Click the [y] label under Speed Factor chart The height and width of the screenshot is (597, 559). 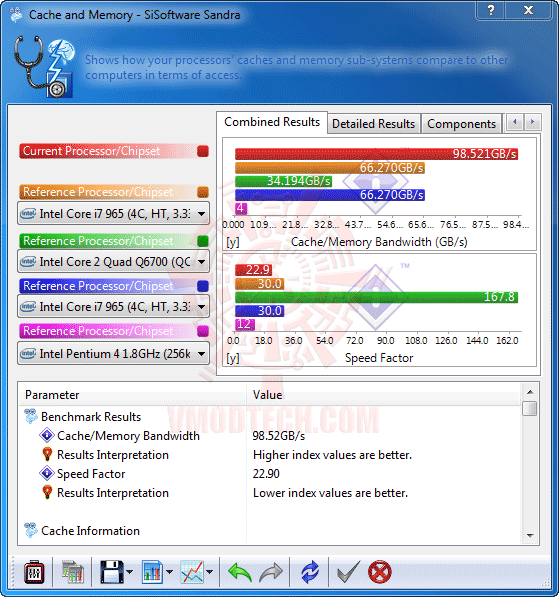(233, 358)
